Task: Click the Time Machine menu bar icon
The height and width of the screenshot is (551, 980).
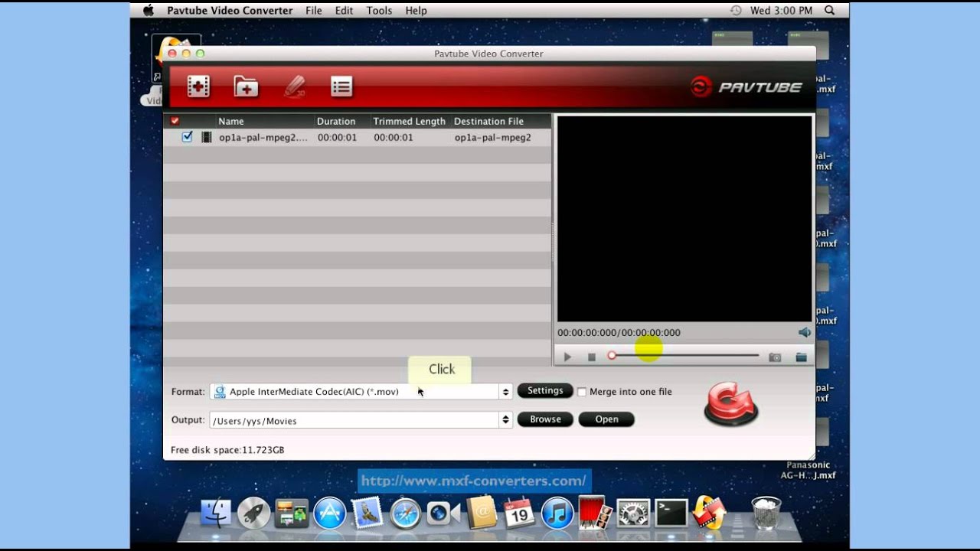Action: click(736, 11)
